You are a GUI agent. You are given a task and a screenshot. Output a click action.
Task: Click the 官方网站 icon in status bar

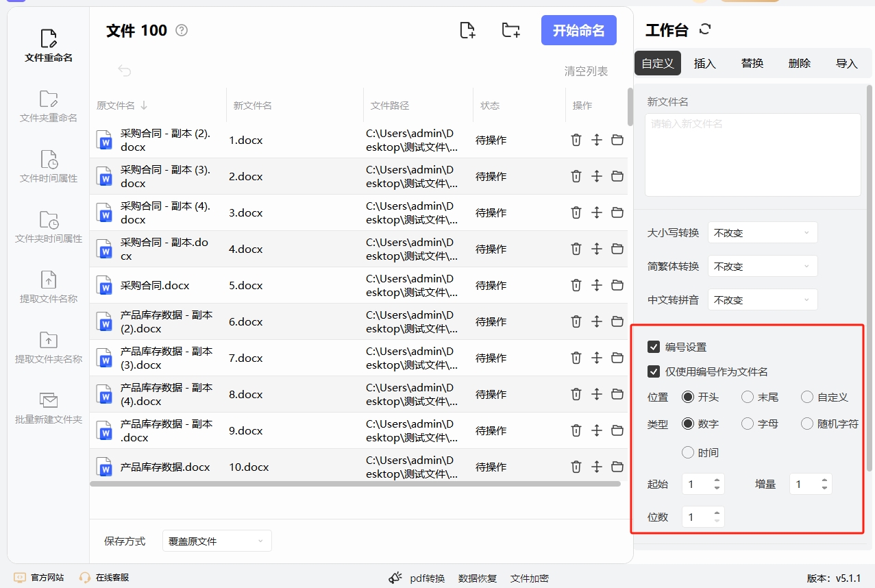tap(20, 578)
